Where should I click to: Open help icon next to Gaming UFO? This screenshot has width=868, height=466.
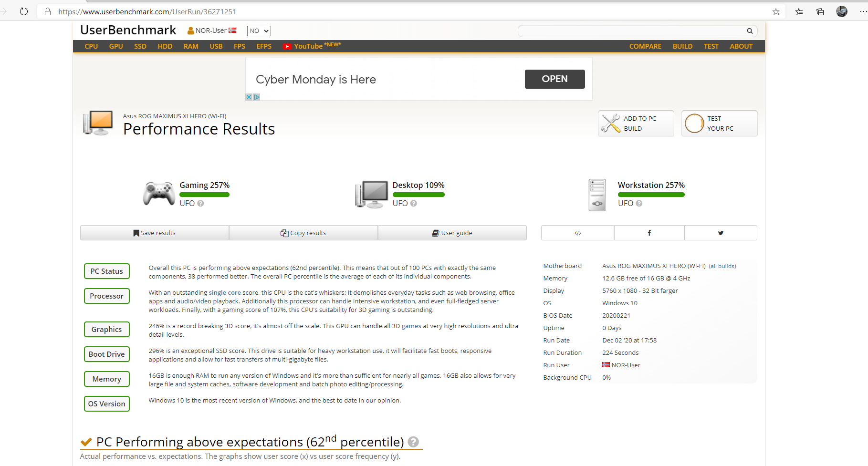tap(200, 203)
